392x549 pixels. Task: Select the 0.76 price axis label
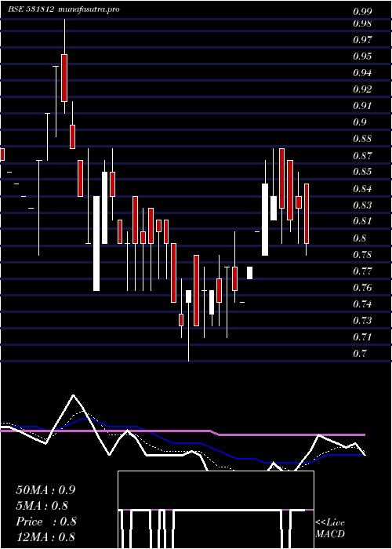(362, 288)
